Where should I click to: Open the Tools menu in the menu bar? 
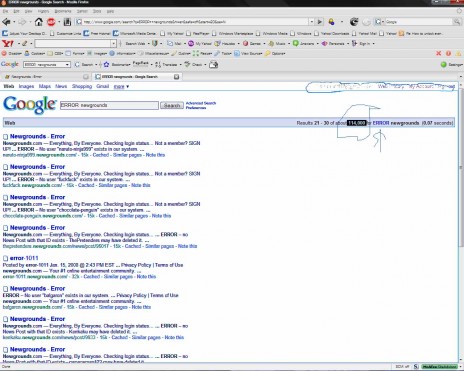click(x=97, y=11)
